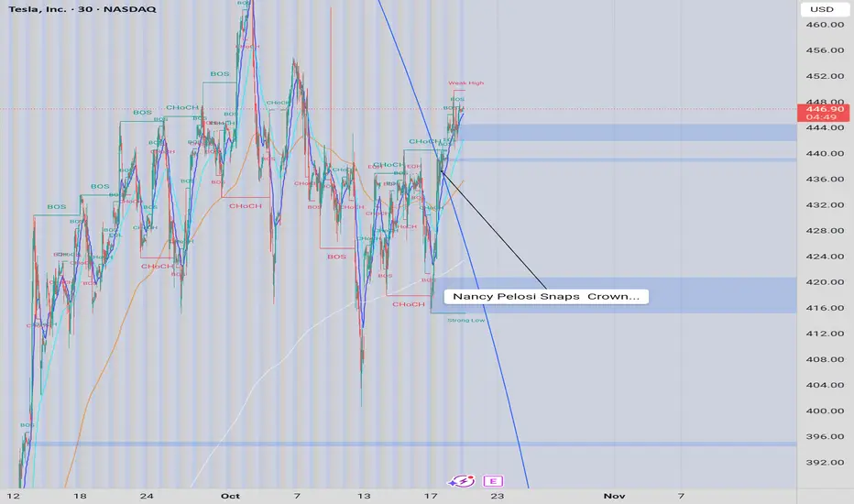The image size is (854, 504).
Task: Click the red 446.90 current price label
Action: click(825, 113)
